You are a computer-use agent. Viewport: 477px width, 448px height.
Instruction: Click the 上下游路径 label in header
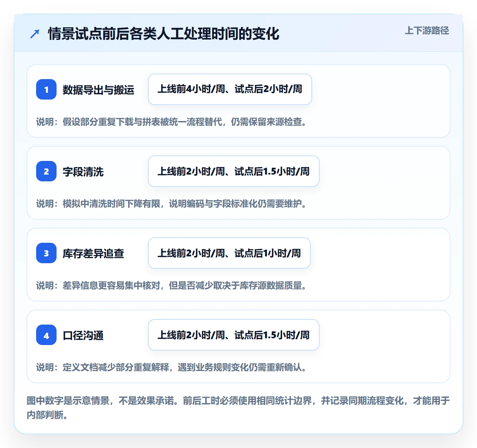pyautogui.click(x=427, y=30)
